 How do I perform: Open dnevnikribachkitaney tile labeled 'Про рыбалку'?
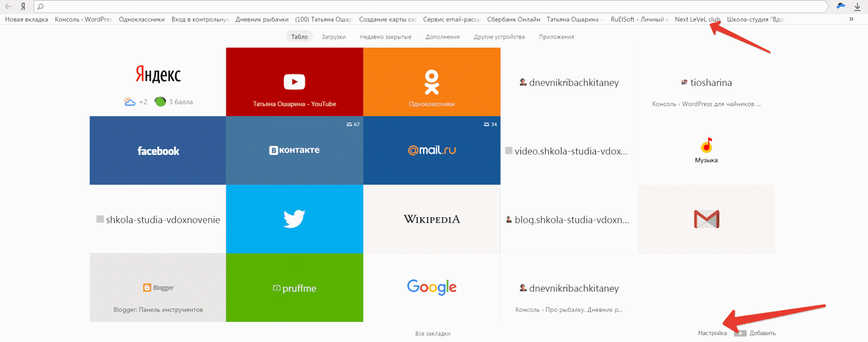click(x=569, y=288)
